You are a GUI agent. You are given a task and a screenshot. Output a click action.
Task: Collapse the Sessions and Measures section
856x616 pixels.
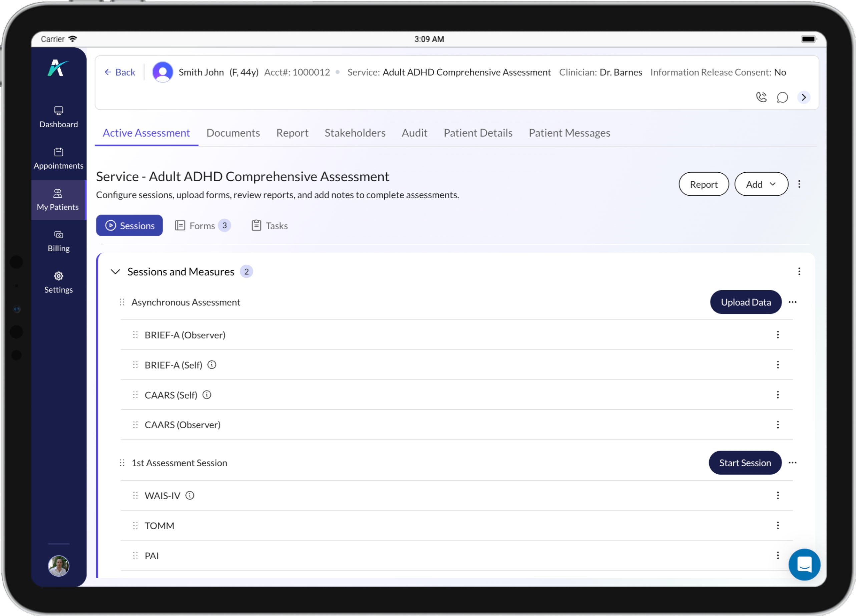[x=115, y=271]
